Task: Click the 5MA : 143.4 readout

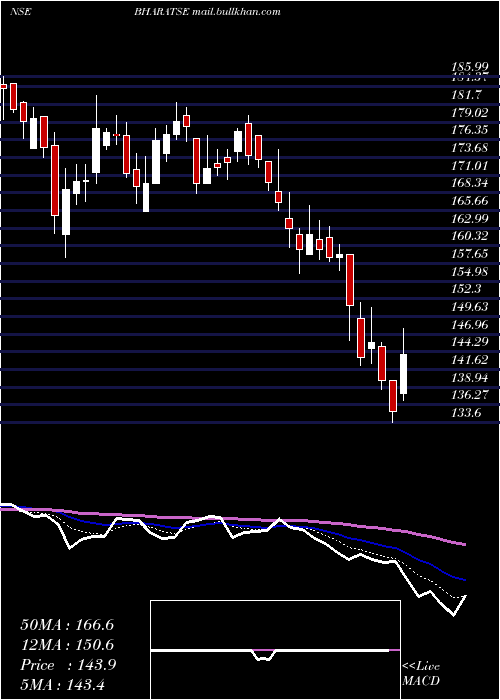Action: tap(63, 684)
